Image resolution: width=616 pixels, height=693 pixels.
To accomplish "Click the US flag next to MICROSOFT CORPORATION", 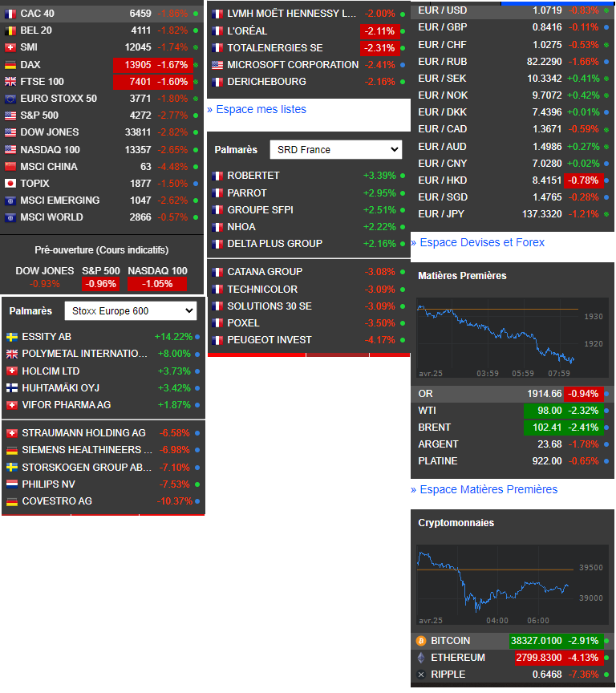I will pyautogui.click(x=217, y=65).
